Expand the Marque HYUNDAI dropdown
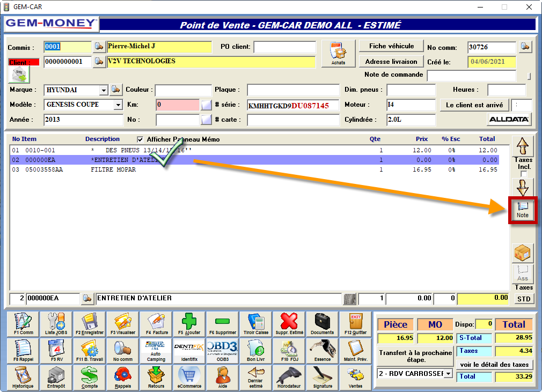This screenshot has height=392, width=542. pos(104,91)
